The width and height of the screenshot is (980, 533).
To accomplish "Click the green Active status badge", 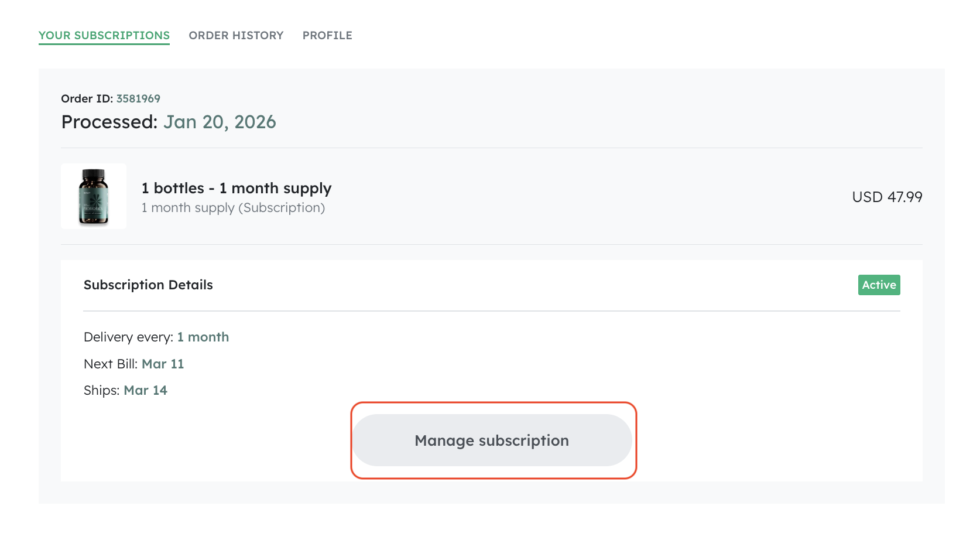I will [x=879, y=285].
